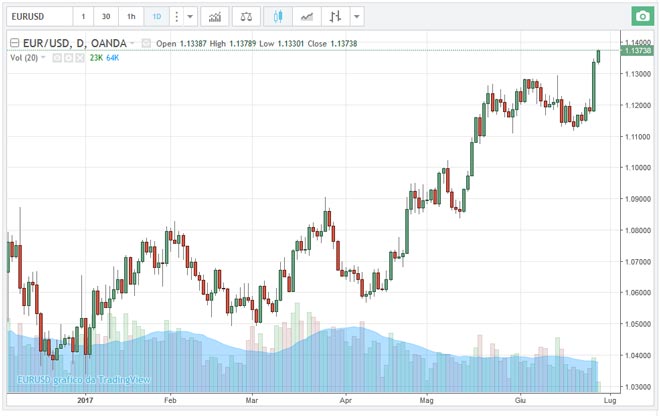Click the camera snapshot icon

[641, 17]
